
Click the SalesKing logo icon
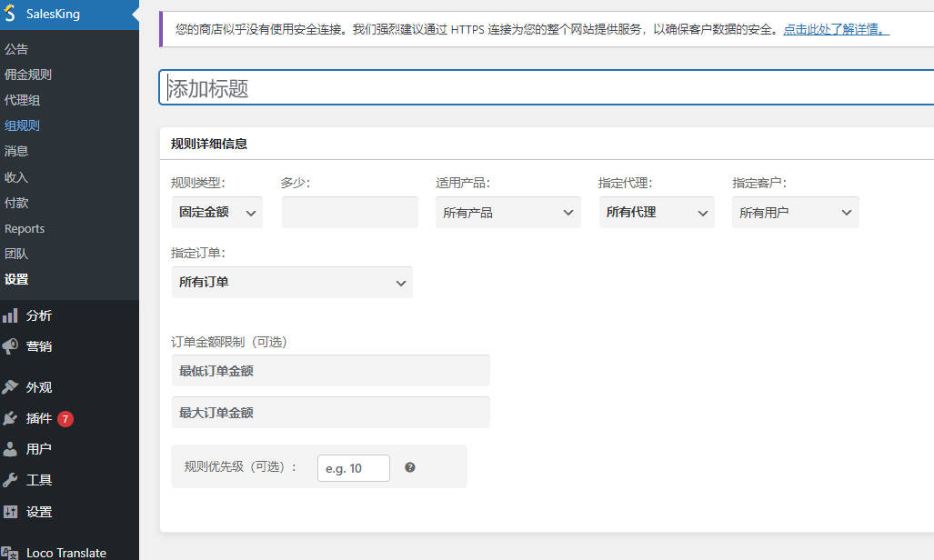pos(9,13)
